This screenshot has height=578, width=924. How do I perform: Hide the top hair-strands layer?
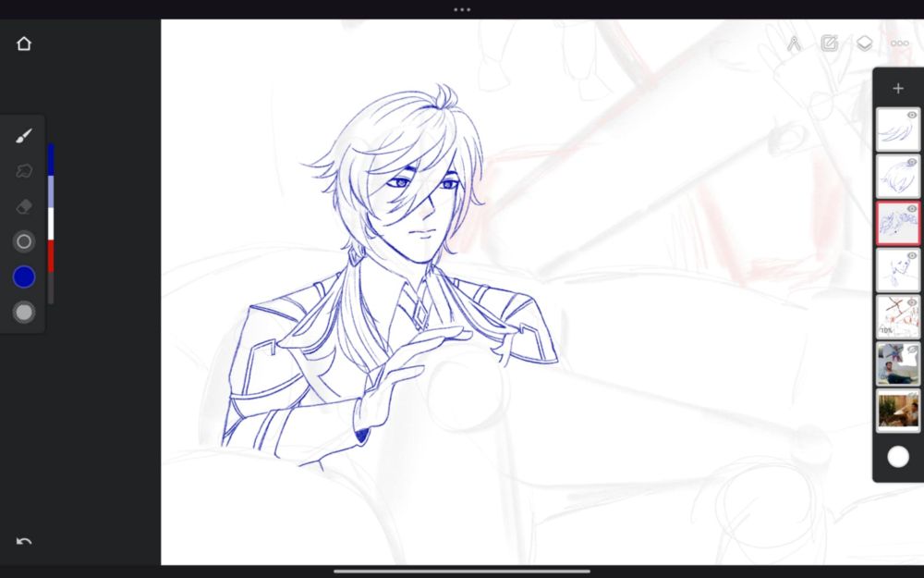(912, 115)
